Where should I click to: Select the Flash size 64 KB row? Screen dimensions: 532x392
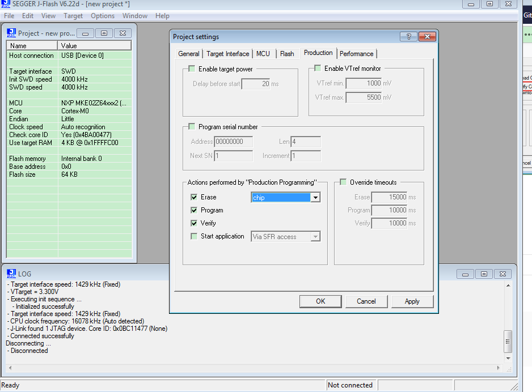pos(69,174)
